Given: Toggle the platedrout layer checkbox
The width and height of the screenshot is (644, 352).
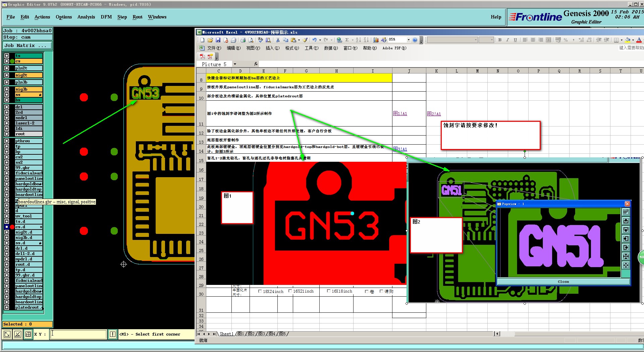Looking at the screenshot, I should (6, 307).
